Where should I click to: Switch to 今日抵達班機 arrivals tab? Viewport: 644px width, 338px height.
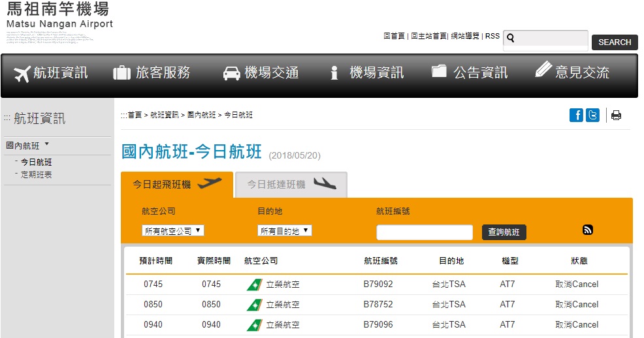[291, 185]
